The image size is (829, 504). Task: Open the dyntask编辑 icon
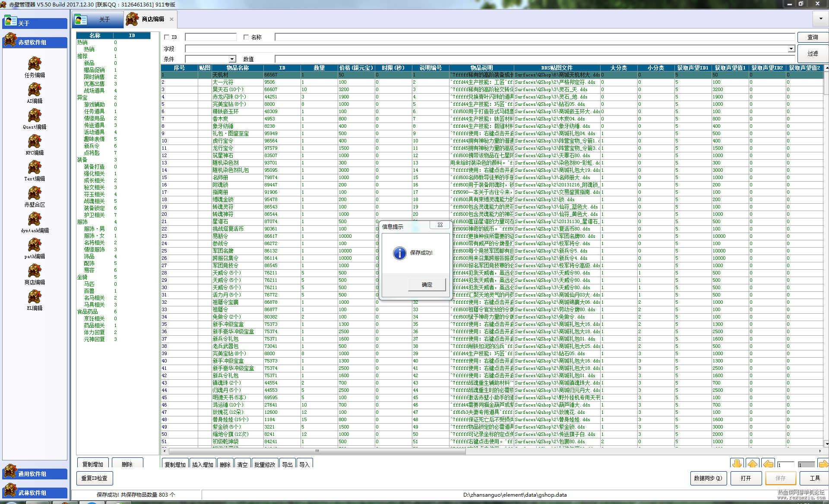pos(35,219)
